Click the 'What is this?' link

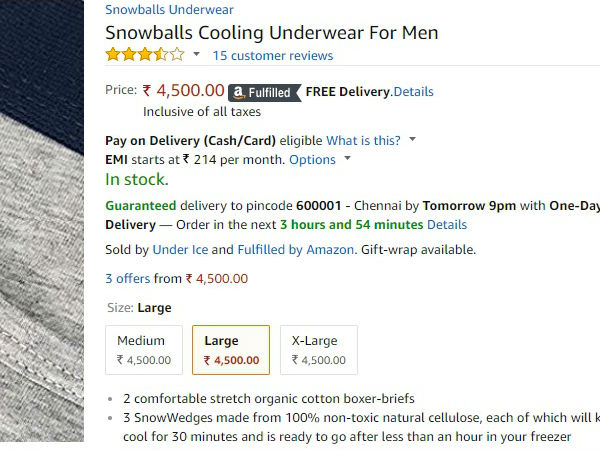tap(363, 140)
